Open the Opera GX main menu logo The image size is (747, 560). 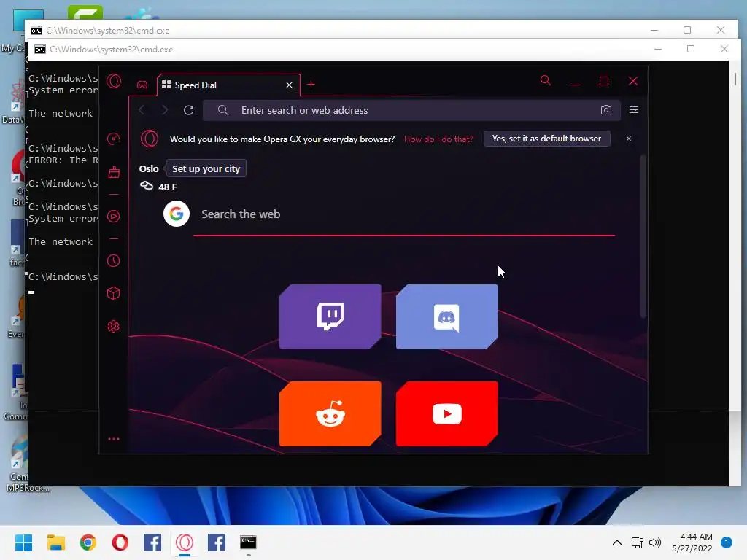point(114,82)
